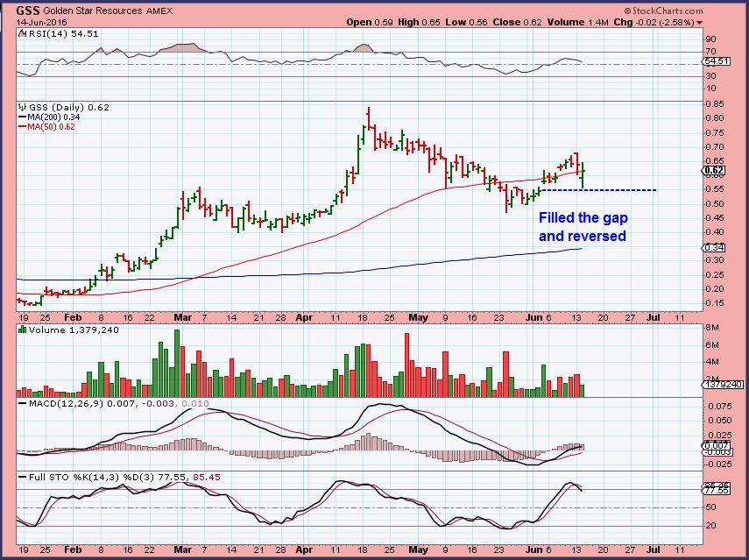Click the 0.62 last-price tag on price axis

tap(714, 171)
